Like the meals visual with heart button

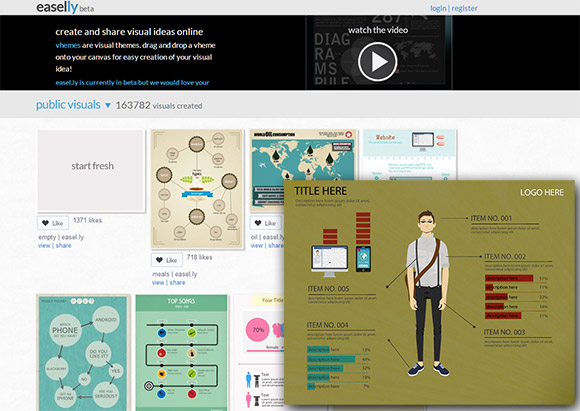167,260
